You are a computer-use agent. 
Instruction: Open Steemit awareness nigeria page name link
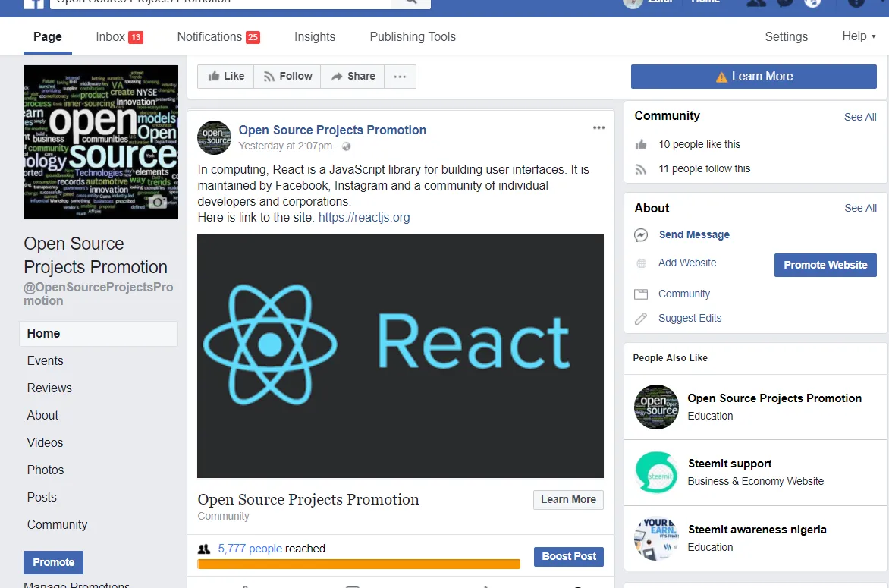point(757,530)
